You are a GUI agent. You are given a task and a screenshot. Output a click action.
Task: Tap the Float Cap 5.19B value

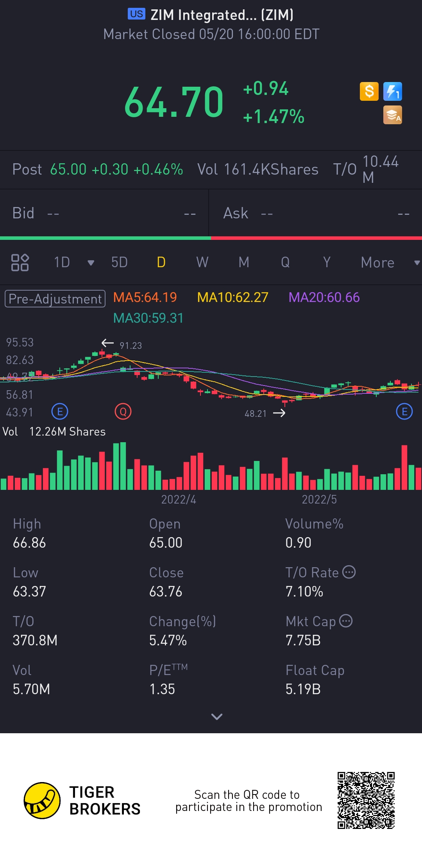click(303, 689)
